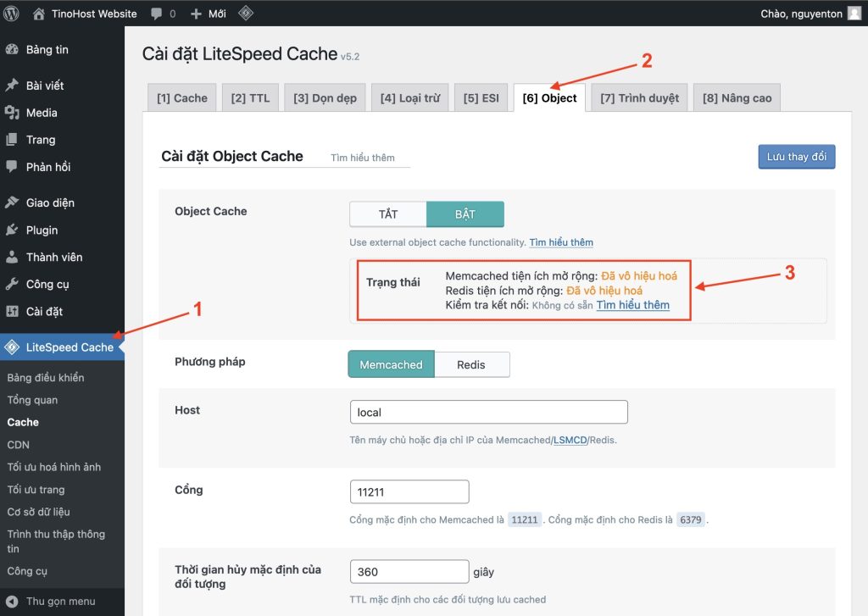Image resolution: width=868 pixels, height=616 pixels.
Task: Open Công cụ under LiteSpeed Cache submenu
Action: [x=27, y=571]
